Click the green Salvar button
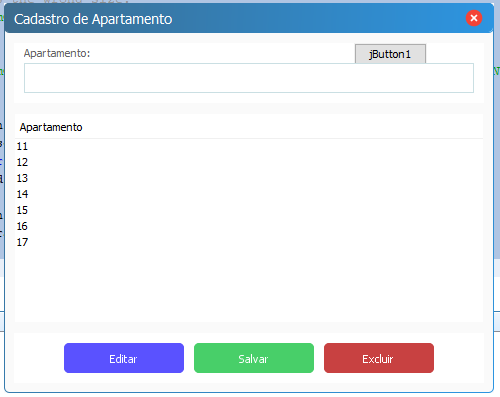The height and width of the screenshot is (397, 500). (254, 358)
